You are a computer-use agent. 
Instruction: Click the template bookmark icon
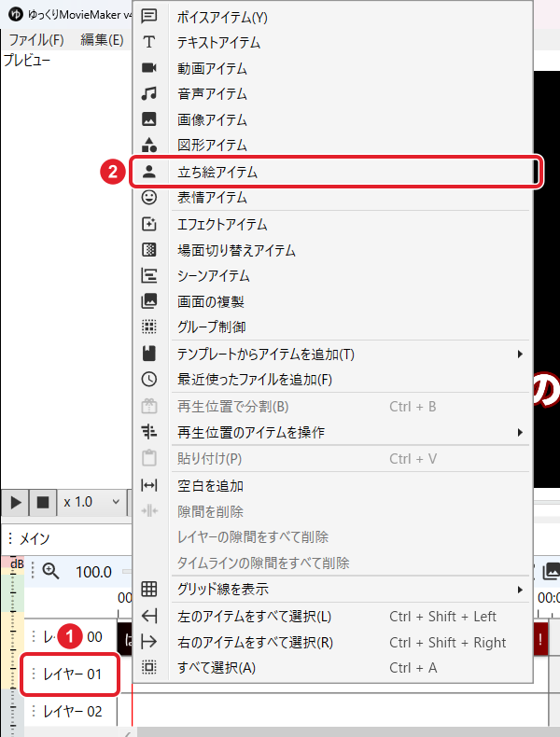pyautogui.click(x=149, y=354)
